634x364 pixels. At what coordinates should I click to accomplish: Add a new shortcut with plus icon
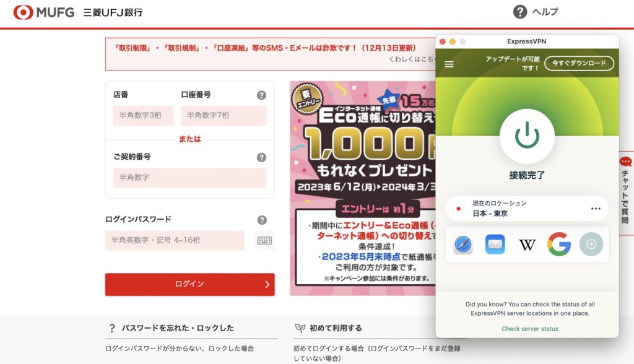point(591,245)
